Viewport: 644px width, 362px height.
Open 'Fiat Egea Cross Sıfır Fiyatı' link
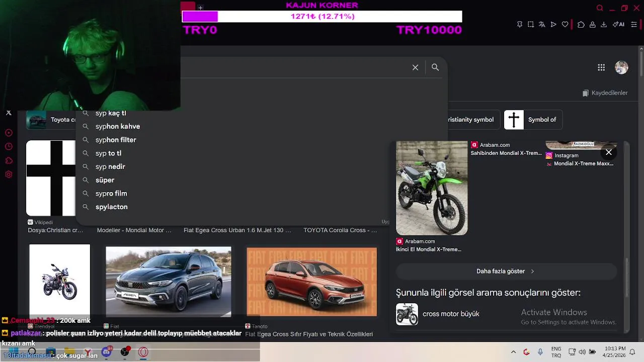(309, 334)
